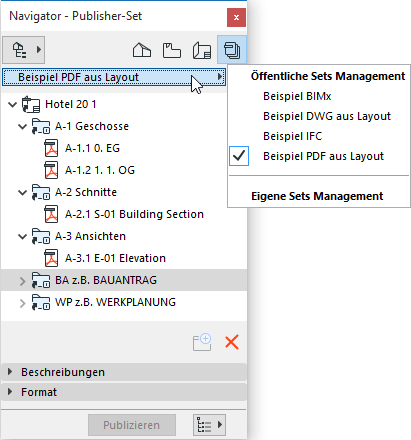Open the Project Map navigator icon
The height and width of the screenshot is (440, 411).
(x=142, y=50)
